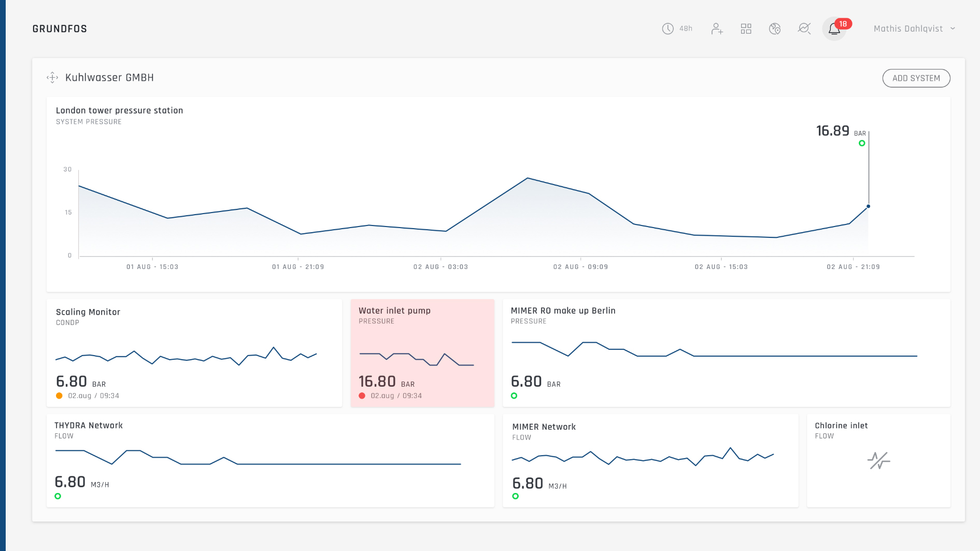Click the GRUNDFOS logo
Screen dimensions: 980x551
pyautogui.click(x=60, y=29)
